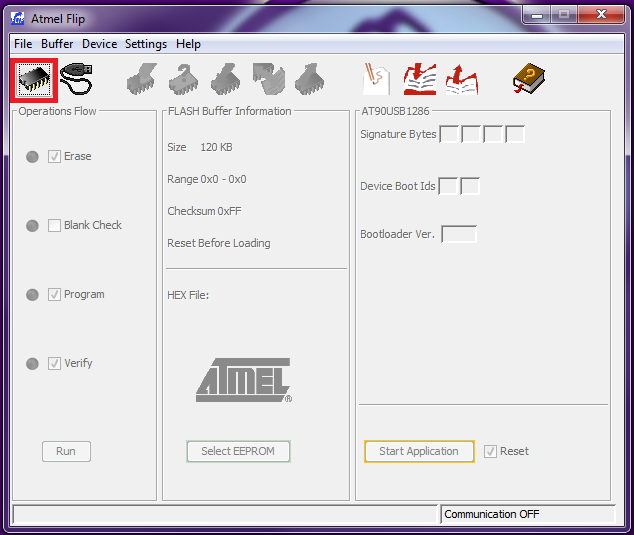Click the first Device Boot Ids field
634x535 pixels.
click(448, 186)
